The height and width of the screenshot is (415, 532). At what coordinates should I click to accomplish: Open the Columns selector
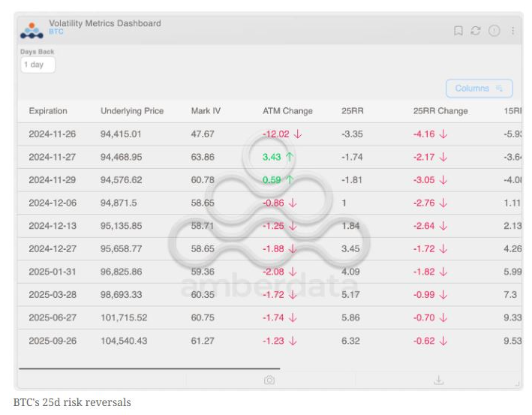point(479,89)
